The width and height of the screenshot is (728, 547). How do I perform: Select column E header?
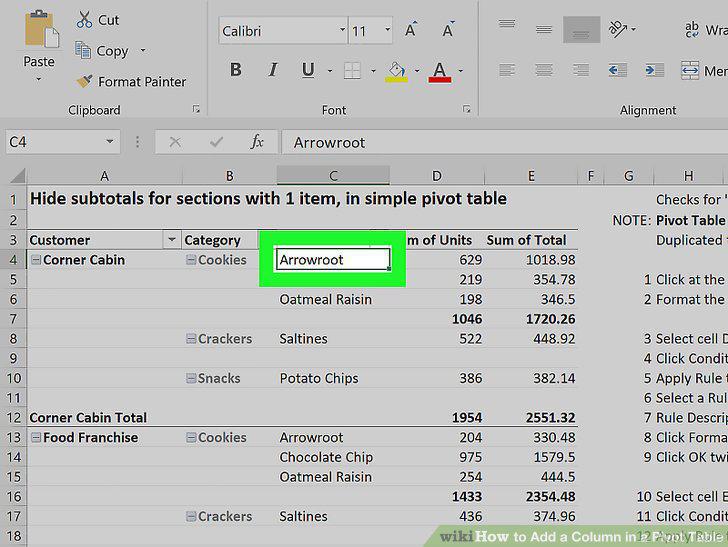531,176
